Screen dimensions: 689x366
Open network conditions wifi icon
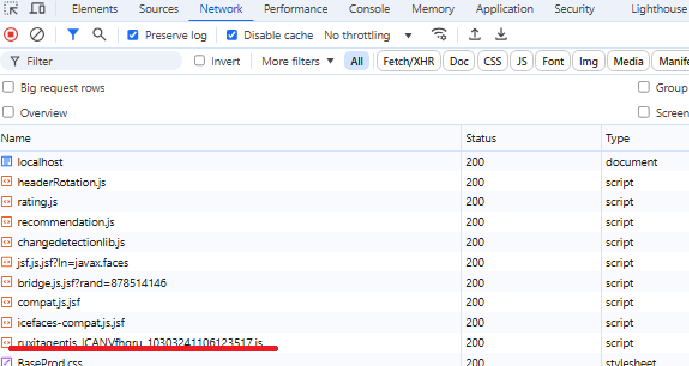coord(439,34)
